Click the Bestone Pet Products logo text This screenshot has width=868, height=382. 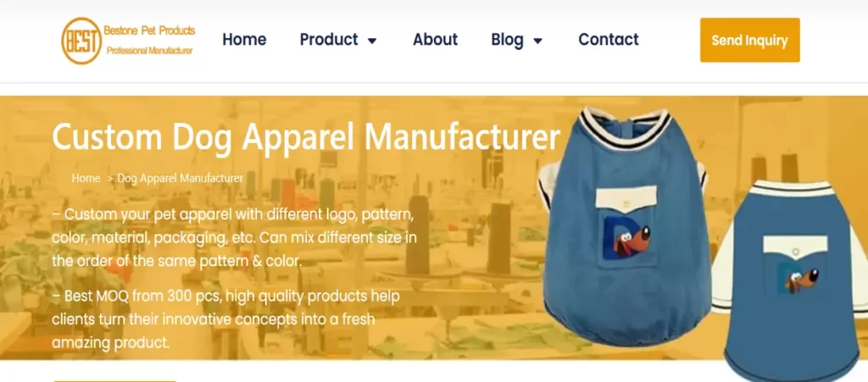pos(149,31)
